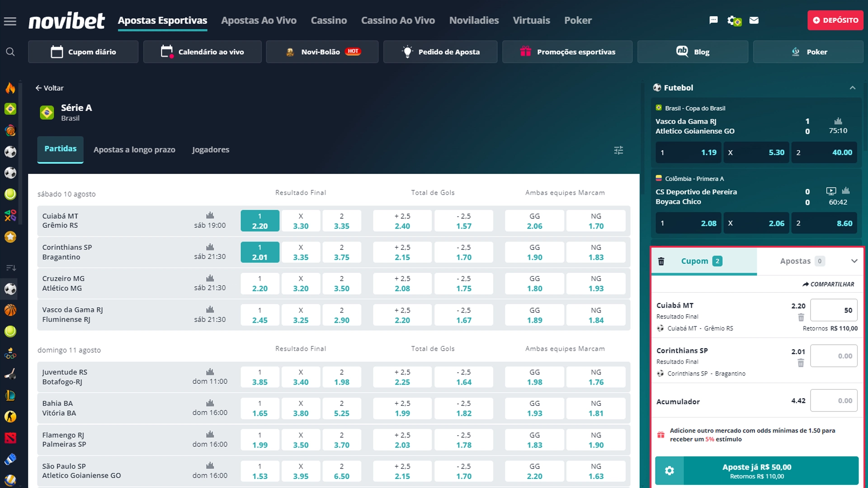Go back with Voltar link
The height and width of the screenshot is (488, 868).
[x=49, y=88]
